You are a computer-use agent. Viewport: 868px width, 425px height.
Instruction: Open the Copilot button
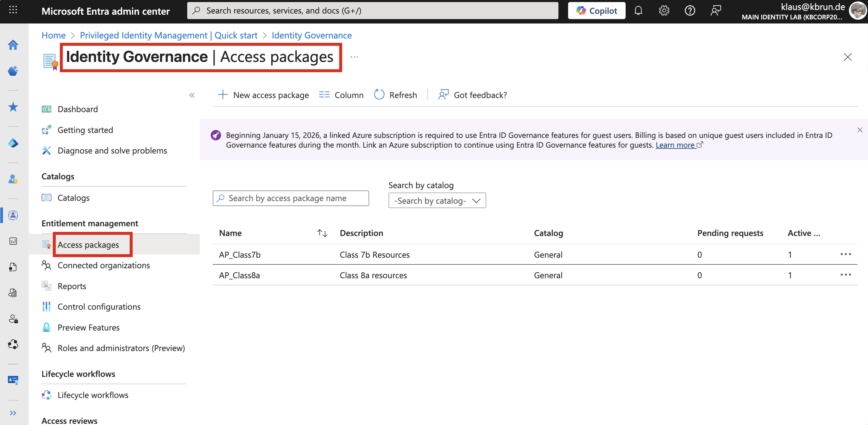(x=596, y=11)
